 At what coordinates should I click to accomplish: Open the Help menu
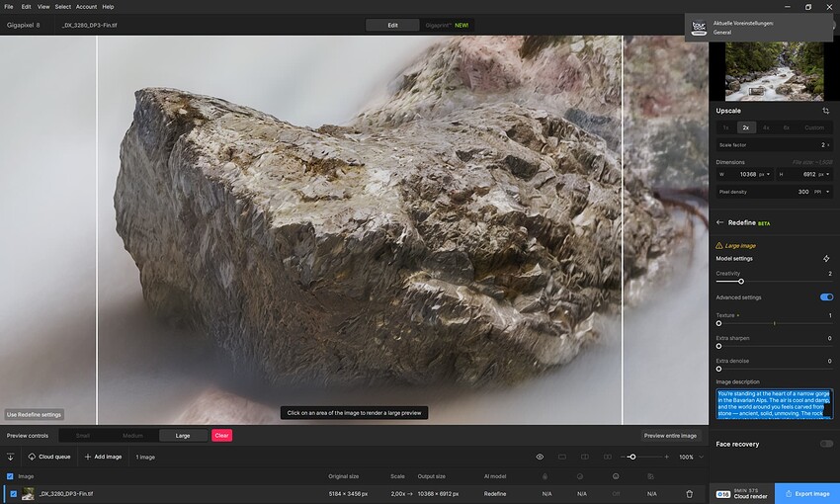(x=108, y=7)
